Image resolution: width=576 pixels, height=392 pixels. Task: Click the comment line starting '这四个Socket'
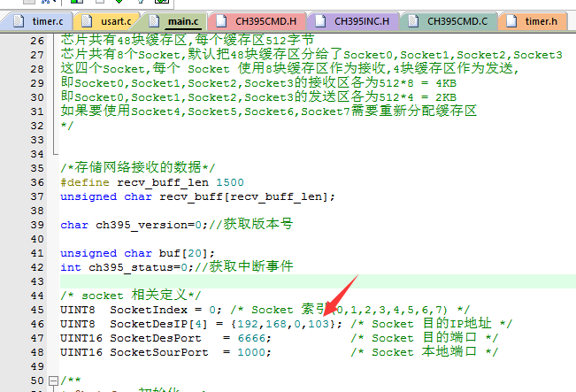[x=289, y=68]
